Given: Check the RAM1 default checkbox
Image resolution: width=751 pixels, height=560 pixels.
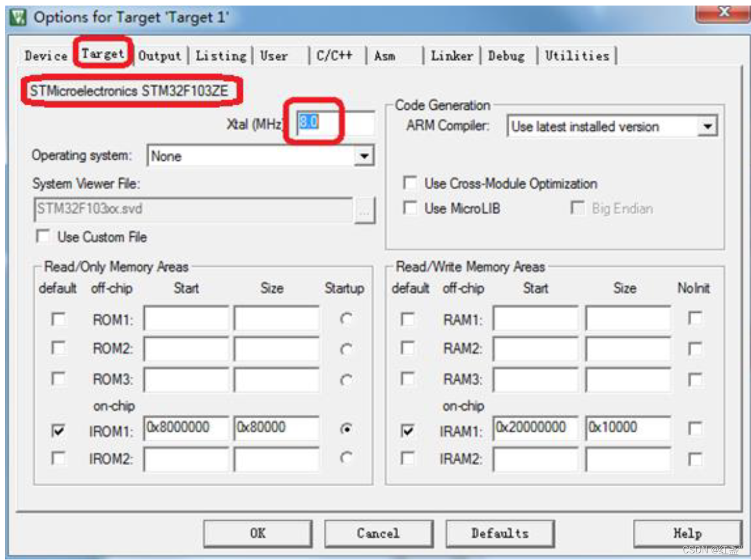Looking at the screenshot, I should point(408,319).
